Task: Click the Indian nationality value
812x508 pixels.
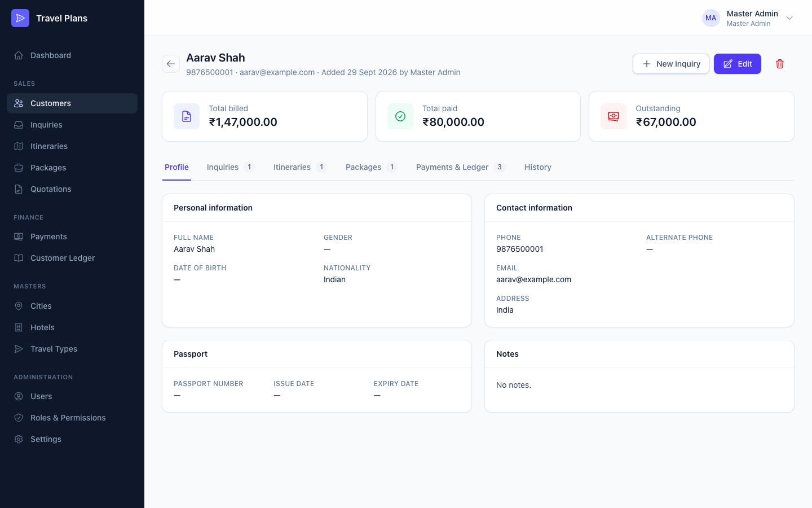Action: tap(334, 279)
